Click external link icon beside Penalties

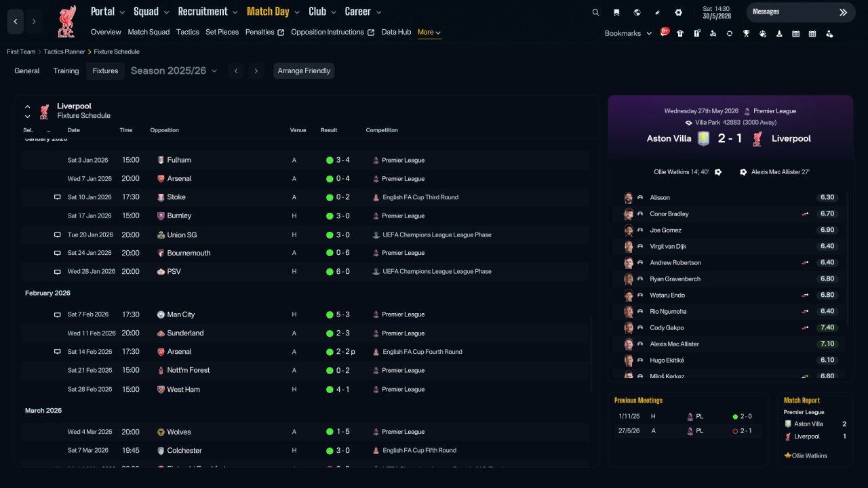pos(281,33)
